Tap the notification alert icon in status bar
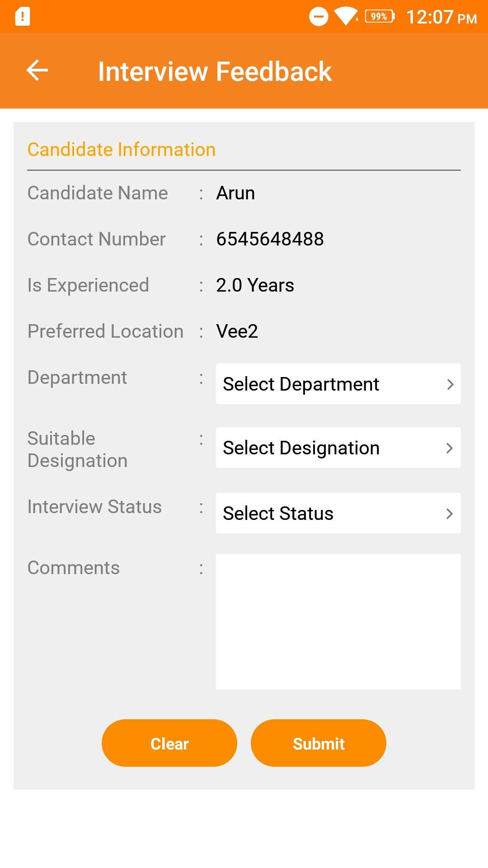Image resolution: width=488 pixels, height=868 pixels. coord(23,17)
